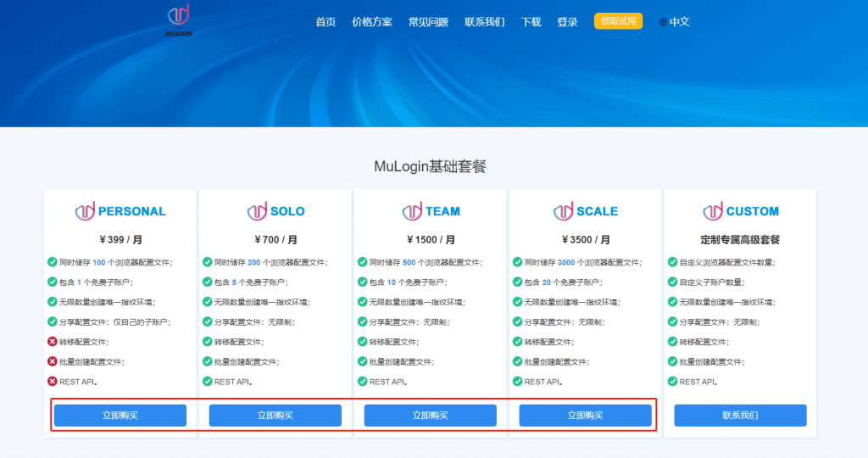
Task: Click green check beside TEAM 转移配置文件
Action: (x=362, y=342)
